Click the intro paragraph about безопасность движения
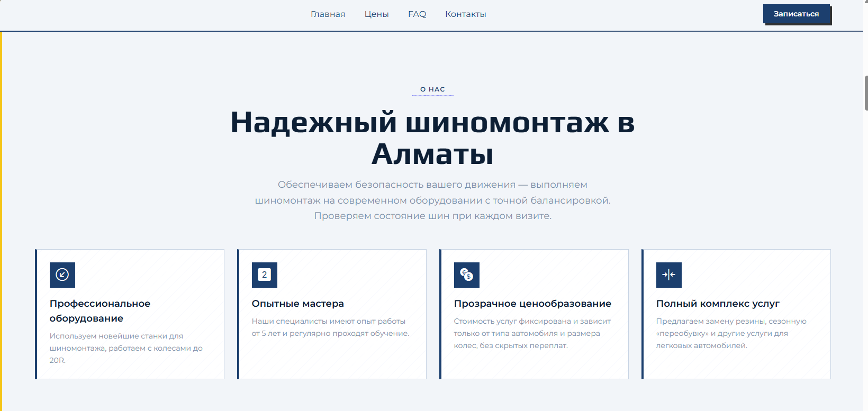The image size is (868, 411). [432, 200]
